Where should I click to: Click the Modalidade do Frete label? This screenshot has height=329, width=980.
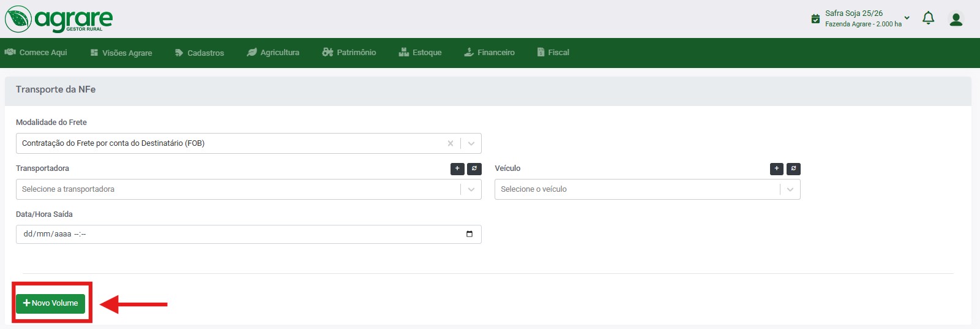pos(51,123)
